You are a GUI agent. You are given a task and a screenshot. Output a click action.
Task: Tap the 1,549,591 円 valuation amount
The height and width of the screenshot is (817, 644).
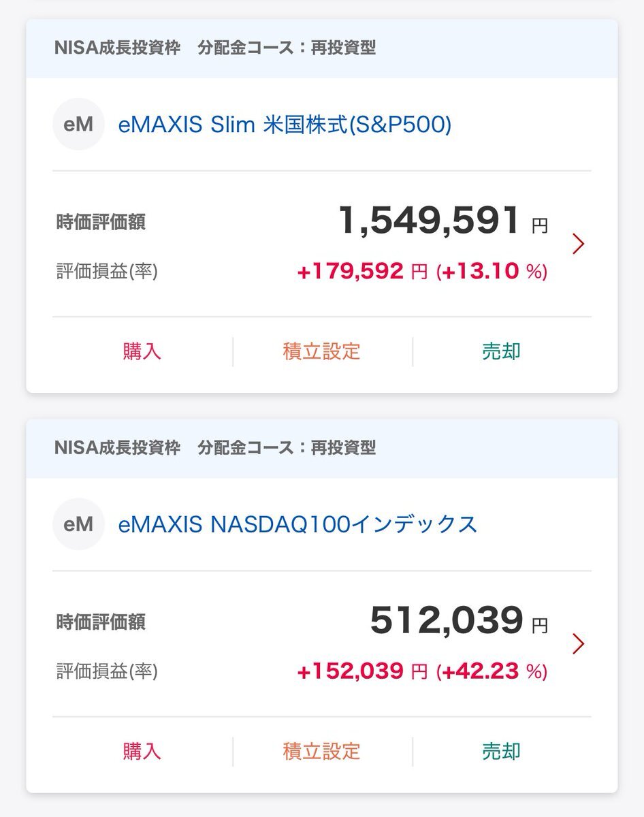tap(442, 222)
